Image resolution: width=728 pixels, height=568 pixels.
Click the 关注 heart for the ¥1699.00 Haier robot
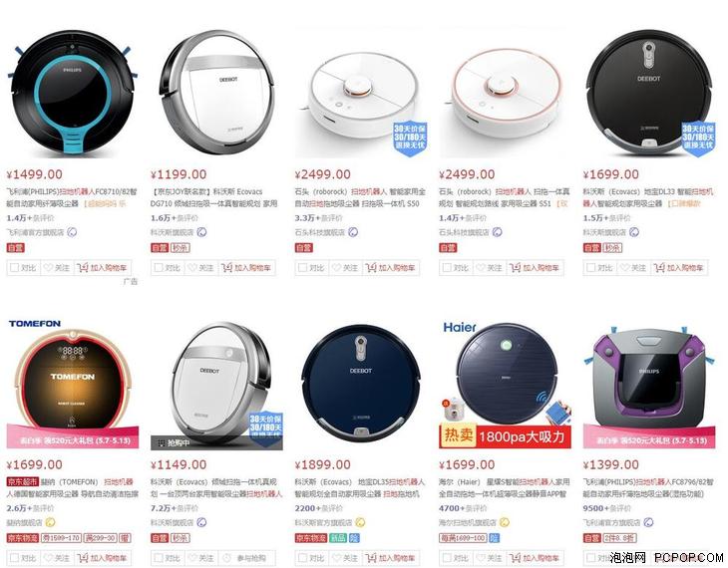click(481, 557)
